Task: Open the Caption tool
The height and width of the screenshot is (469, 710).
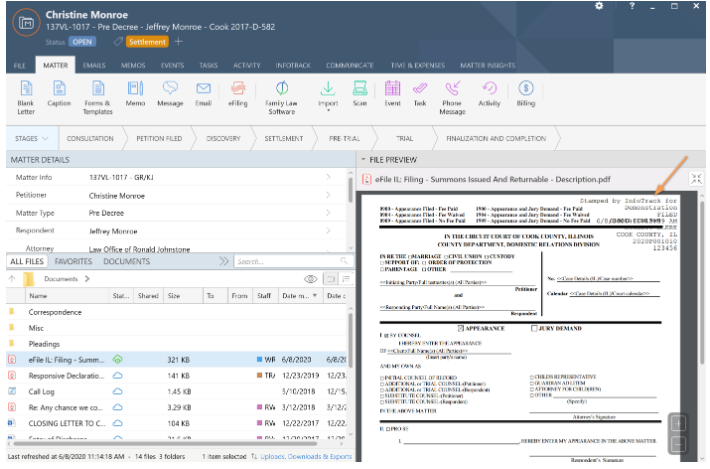Action: (x=59, y=94)
